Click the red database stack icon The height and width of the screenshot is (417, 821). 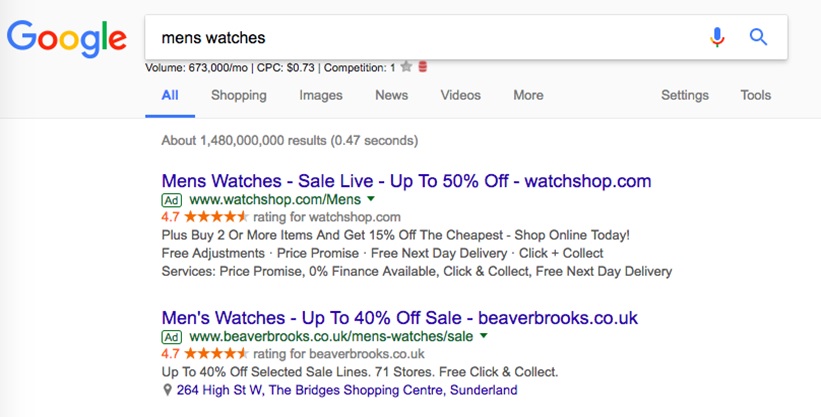[423, 67]
